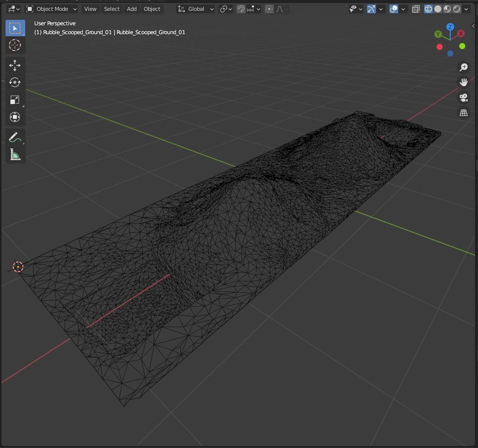Expand the sidebar with the small arrow
478x448 pixels.
tap(473, 26)
